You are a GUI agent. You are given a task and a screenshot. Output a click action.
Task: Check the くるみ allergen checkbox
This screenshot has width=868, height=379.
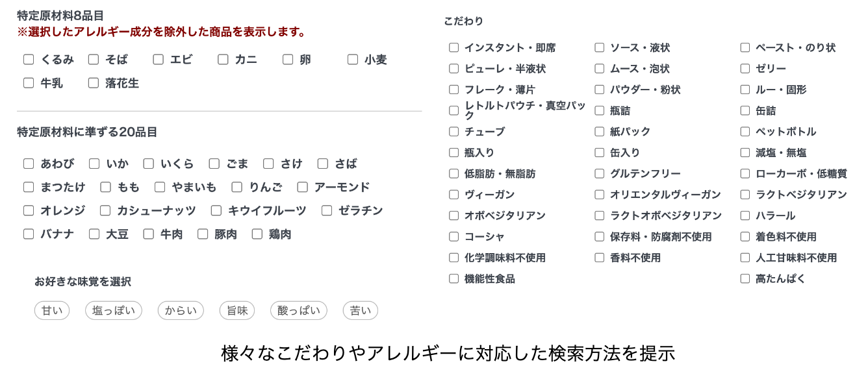(x=29, y=60)
